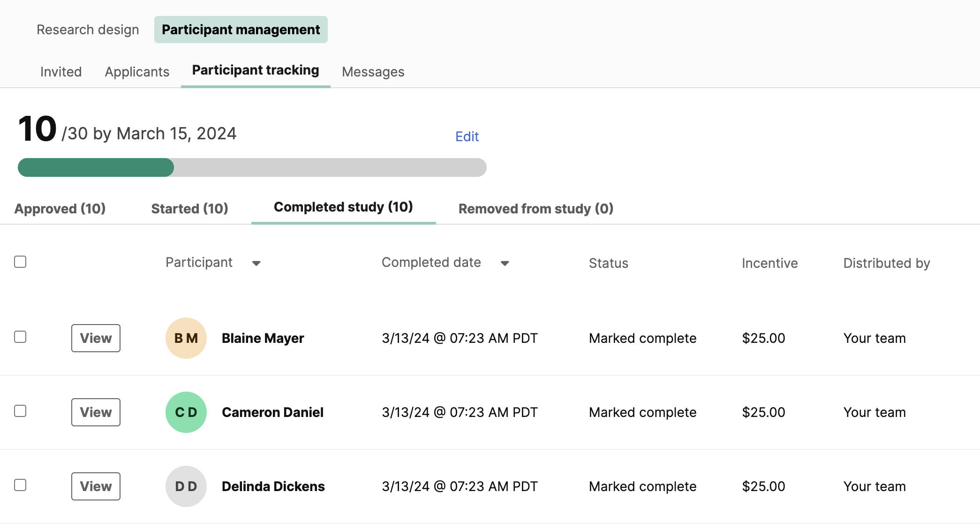
Task: Click Delinda Dickens' gray DD avatar
Action: 186,486
